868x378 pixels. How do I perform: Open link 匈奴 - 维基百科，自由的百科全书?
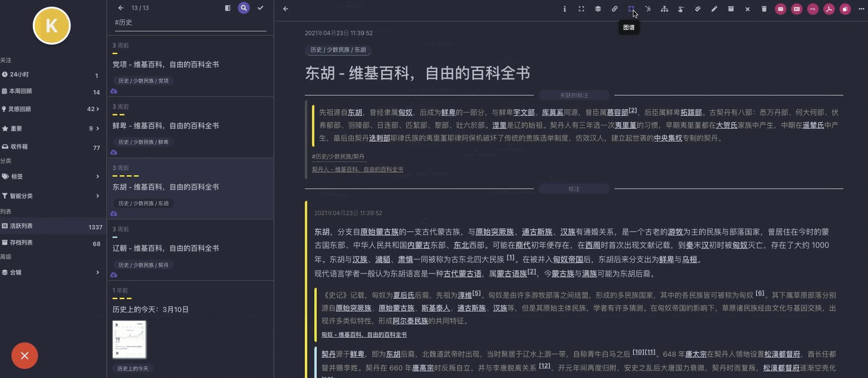point(364,335)
